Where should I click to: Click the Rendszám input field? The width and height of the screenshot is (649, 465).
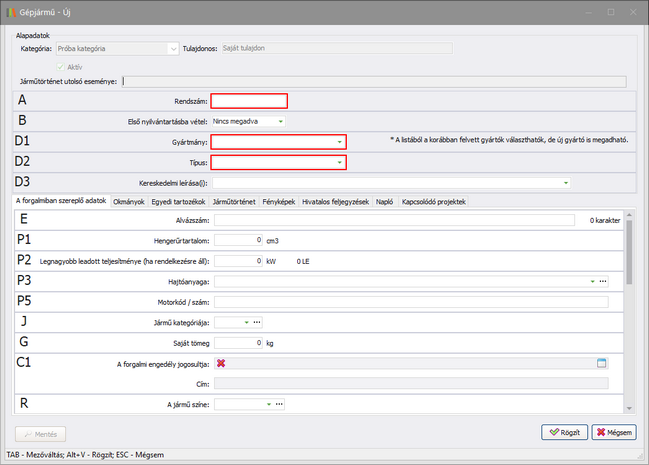tap(249, 101)
